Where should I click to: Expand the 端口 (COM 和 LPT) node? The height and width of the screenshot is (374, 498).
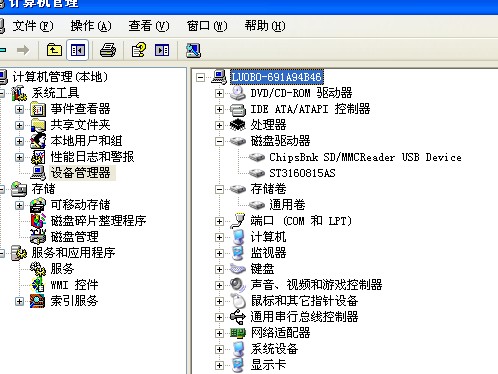219,221
